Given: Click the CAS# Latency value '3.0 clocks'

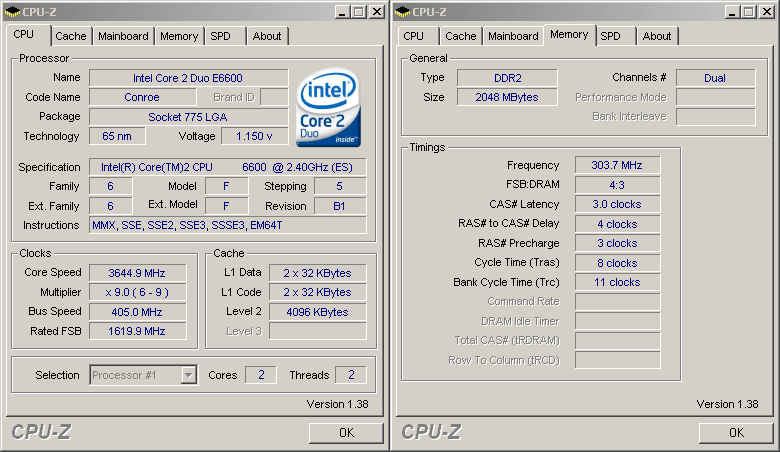Looking at the screenshot, I should 617,204.
